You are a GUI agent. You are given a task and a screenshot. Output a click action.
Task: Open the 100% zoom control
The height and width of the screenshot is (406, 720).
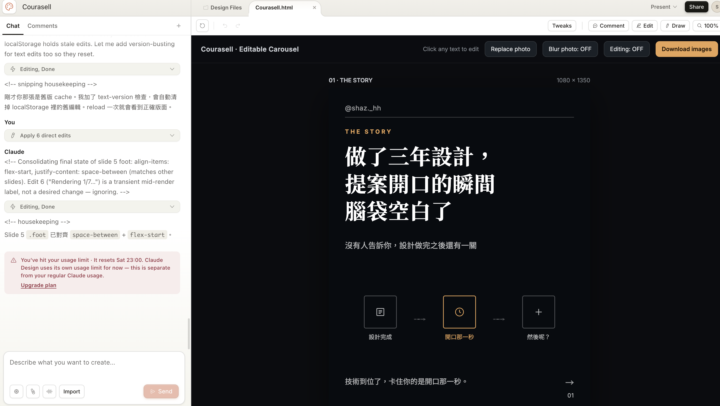(707, 26)
